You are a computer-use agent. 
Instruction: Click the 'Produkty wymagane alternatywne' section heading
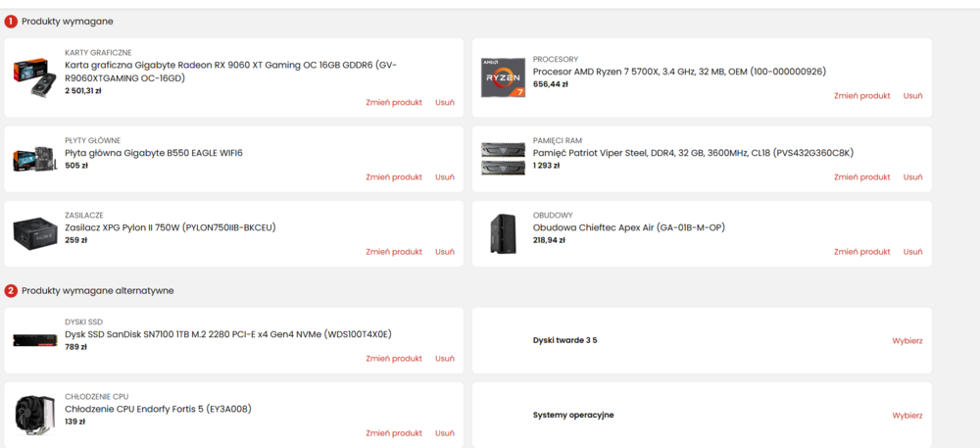pos(97,290)
